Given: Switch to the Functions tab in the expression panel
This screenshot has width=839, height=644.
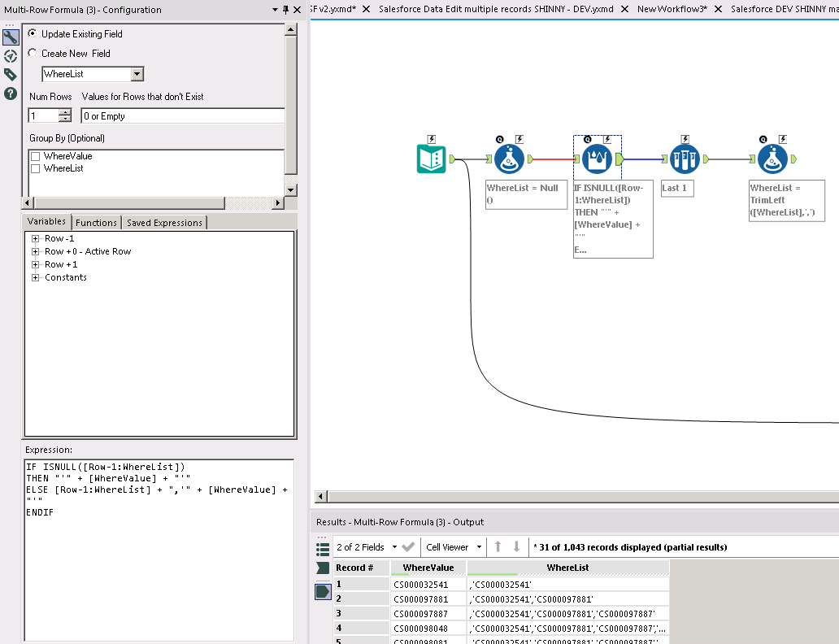Looking at the screenshot, I should (96, 222).
